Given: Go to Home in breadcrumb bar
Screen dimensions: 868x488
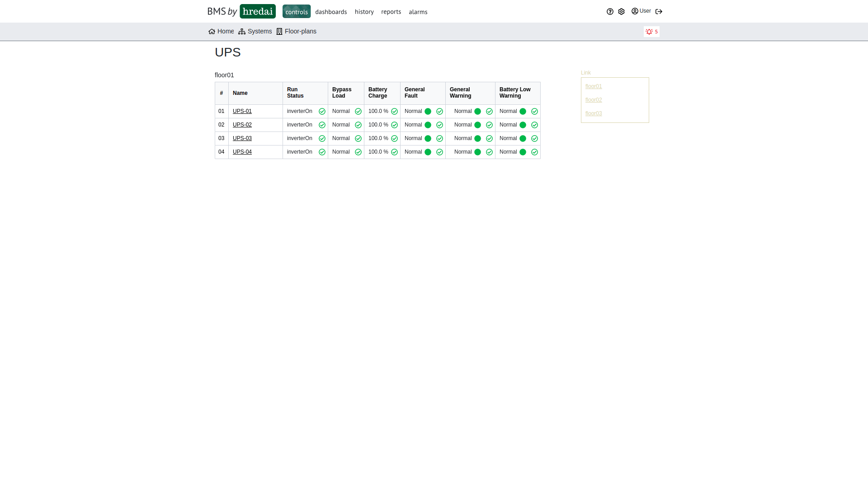Looking at the screenshot, I should coord(221,32).
